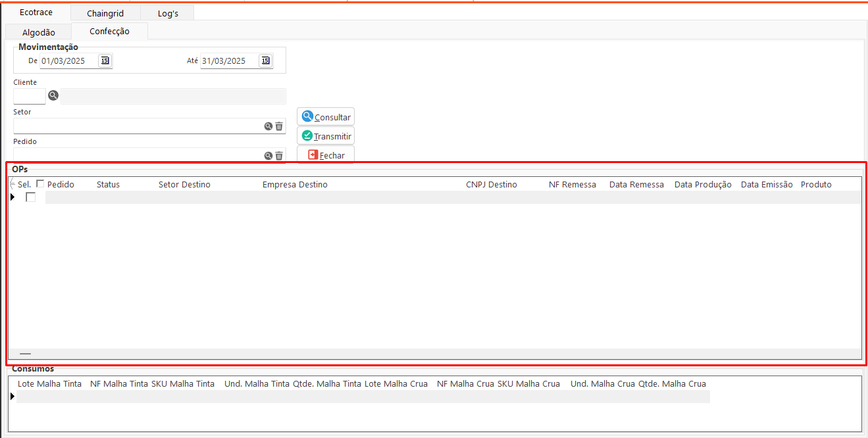
Task: Check the first row checkbox in OPs grid
Action: point(30,197)
